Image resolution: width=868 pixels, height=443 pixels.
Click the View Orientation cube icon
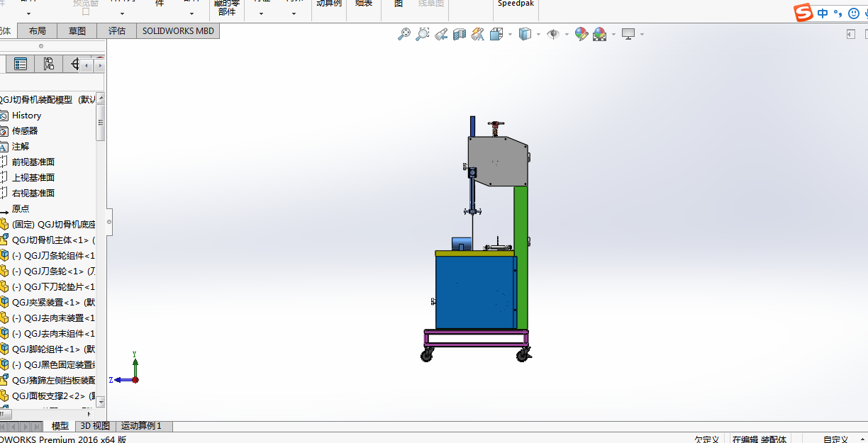click(496, 33)
